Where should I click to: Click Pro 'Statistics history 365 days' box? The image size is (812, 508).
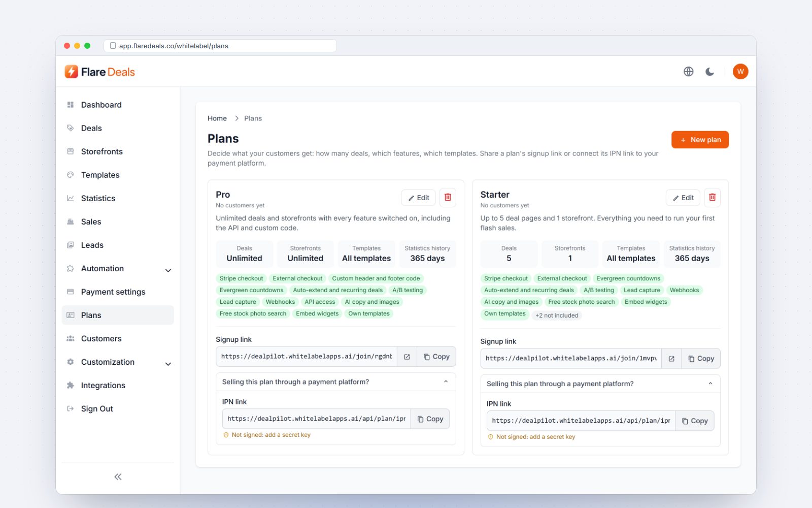tap(427, 254)
